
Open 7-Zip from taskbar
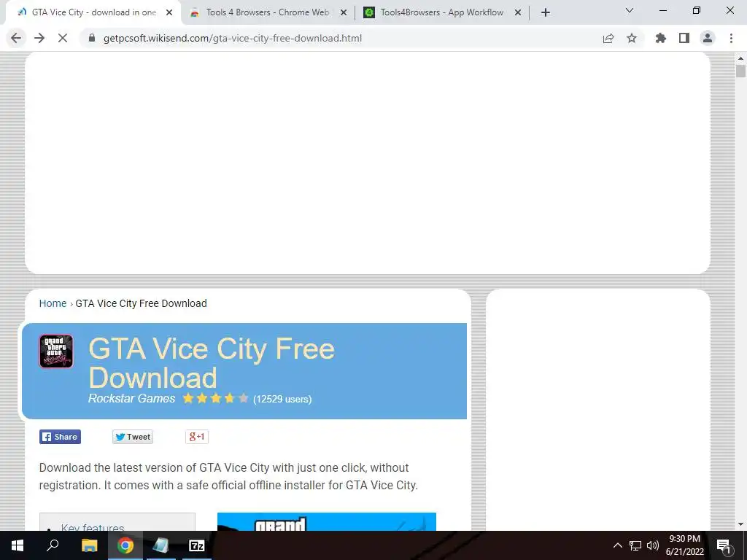tap(196, 545)
